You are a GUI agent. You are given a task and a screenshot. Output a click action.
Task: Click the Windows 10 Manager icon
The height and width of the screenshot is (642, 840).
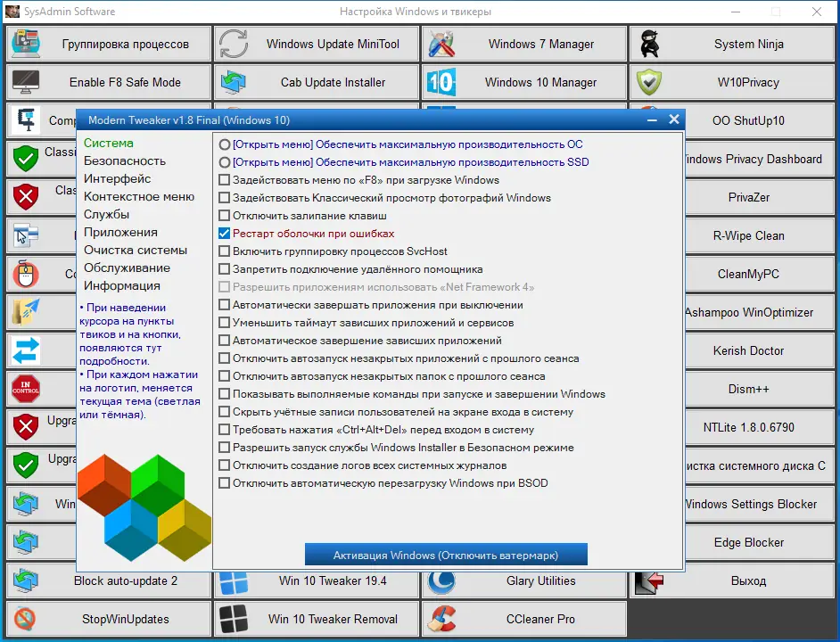pyautogui.click(x=442, y=81)
